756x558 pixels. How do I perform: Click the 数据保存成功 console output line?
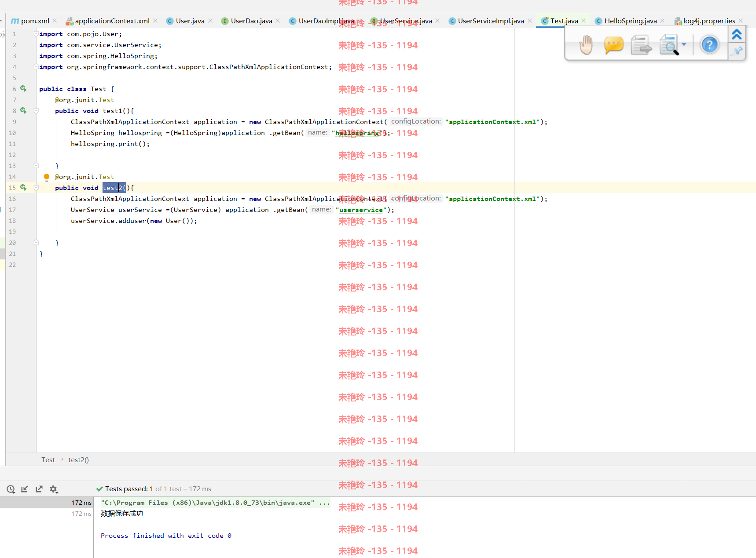[x=122, y=513]
